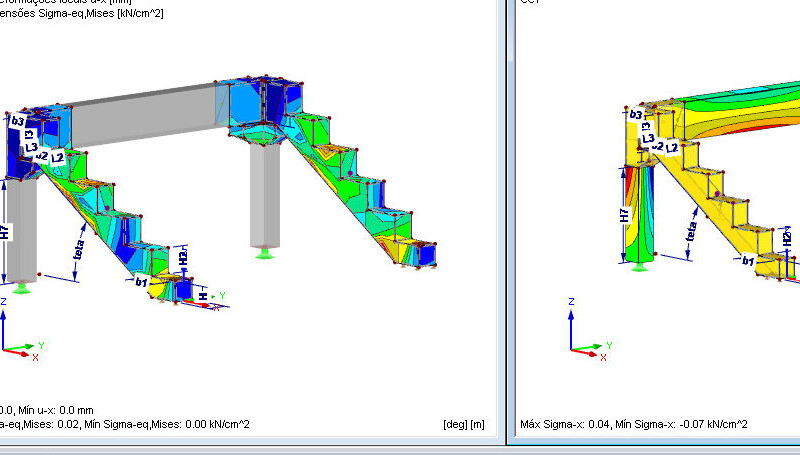The image size is (800, 455).
Task: Click the b1 label in right view
Action: point(748,261)
